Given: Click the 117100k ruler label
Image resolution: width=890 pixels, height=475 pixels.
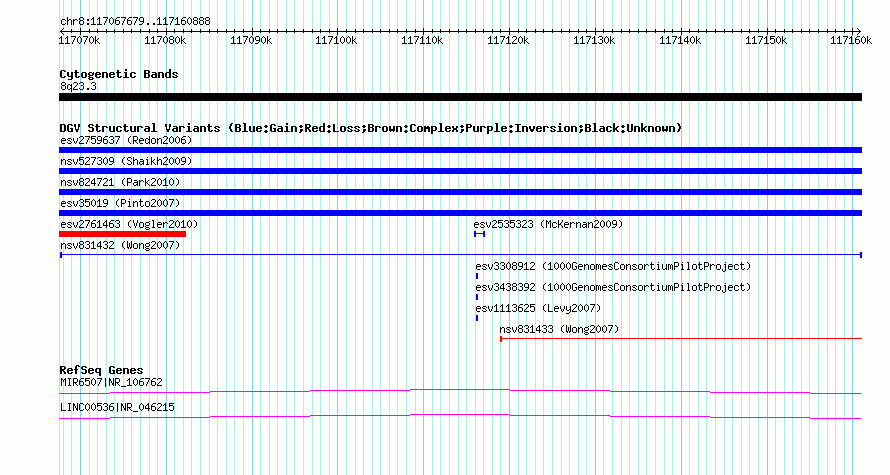Looking at the screenshot, I should pyautogui.click(x=337, y=41).
